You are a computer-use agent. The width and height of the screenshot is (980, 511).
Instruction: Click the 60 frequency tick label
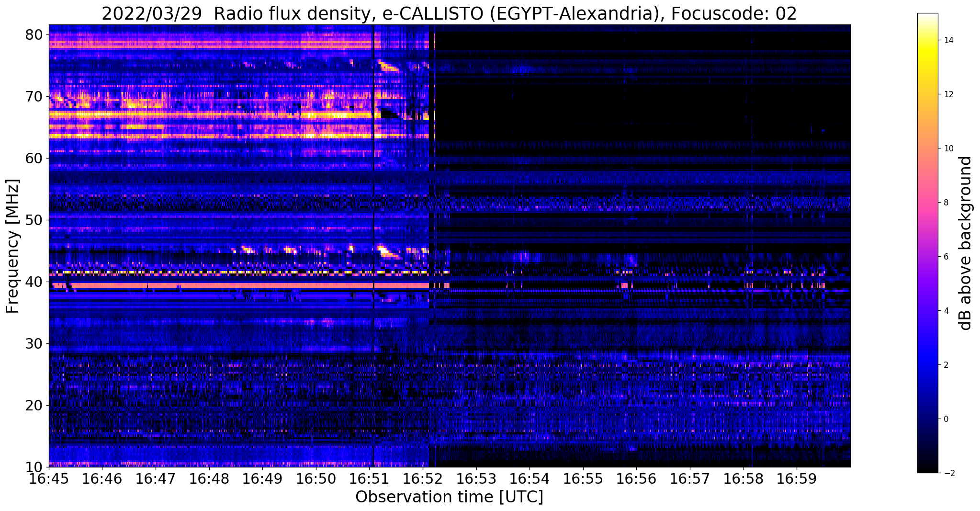coord(35,159)
